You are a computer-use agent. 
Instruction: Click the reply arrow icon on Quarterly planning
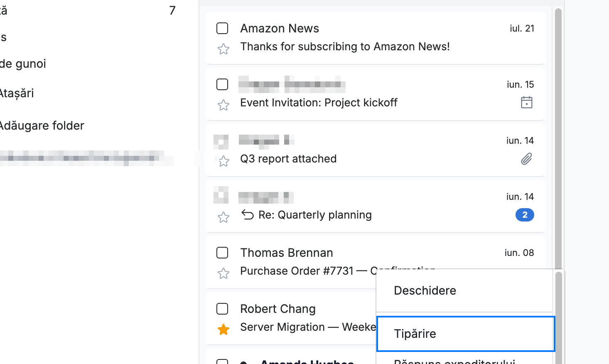pyautogui.click(x=248, y=214)
